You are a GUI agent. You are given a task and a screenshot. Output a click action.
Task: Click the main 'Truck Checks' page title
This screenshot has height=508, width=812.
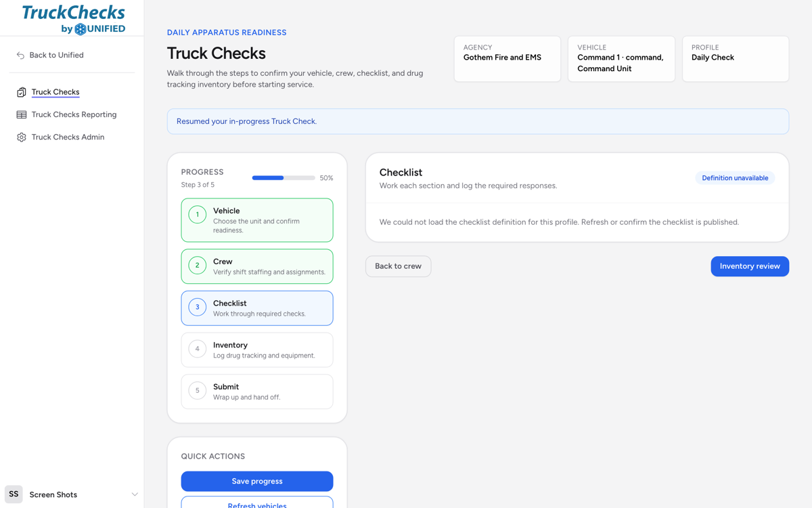[x=217, y=53]
